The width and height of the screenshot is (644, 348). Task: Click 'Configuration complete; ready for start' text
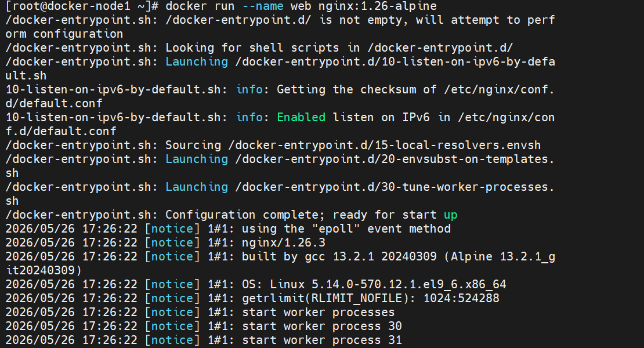click(x=301, y=215)
